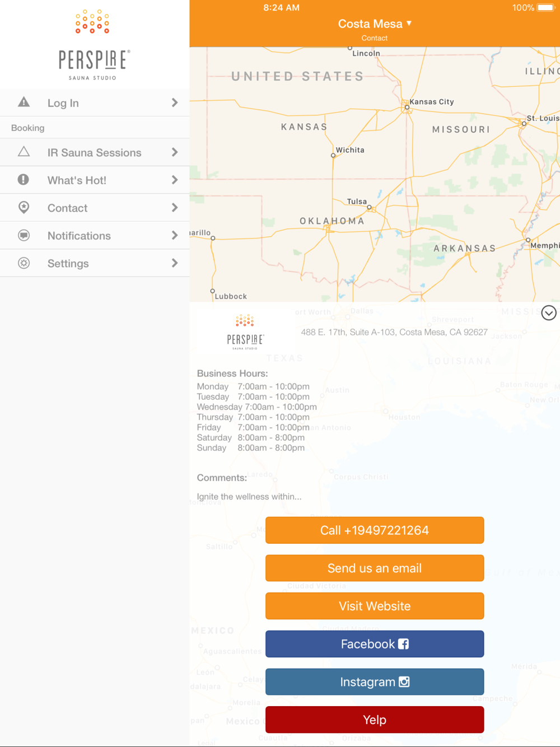Click the comment 'Ignite the wellness within...'
Viewport: 560px width, 747px height.
coord(249,497)
